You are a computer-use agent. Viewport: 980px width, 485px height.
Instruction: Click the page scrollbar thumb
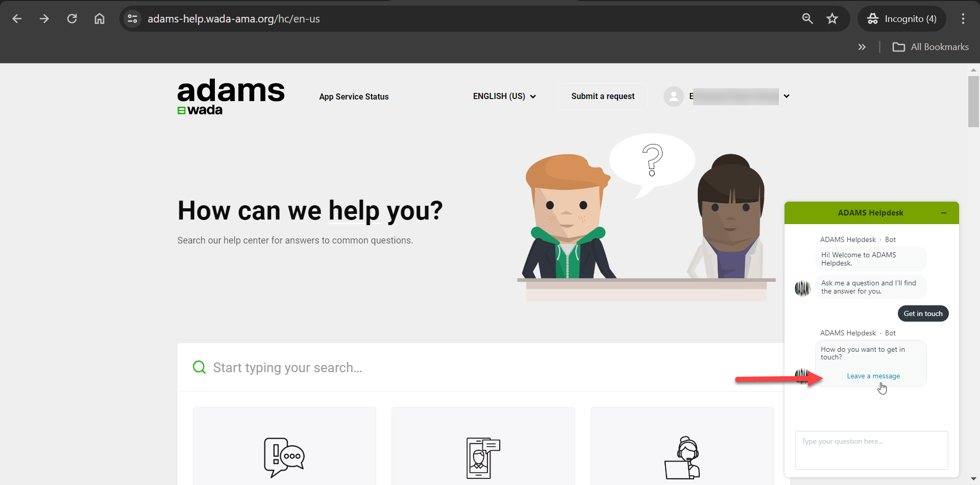tap(973, 102)
